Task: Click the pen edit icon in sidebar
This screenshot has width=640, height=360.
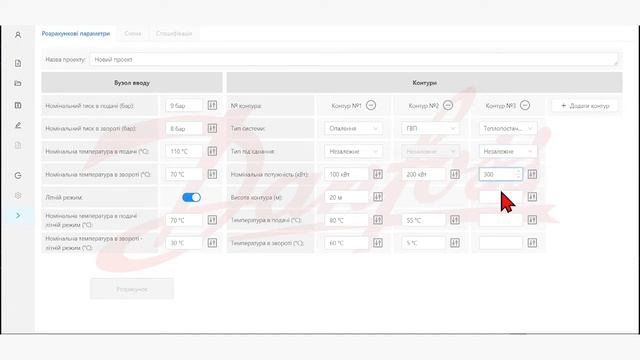Action: coord(18,125)
